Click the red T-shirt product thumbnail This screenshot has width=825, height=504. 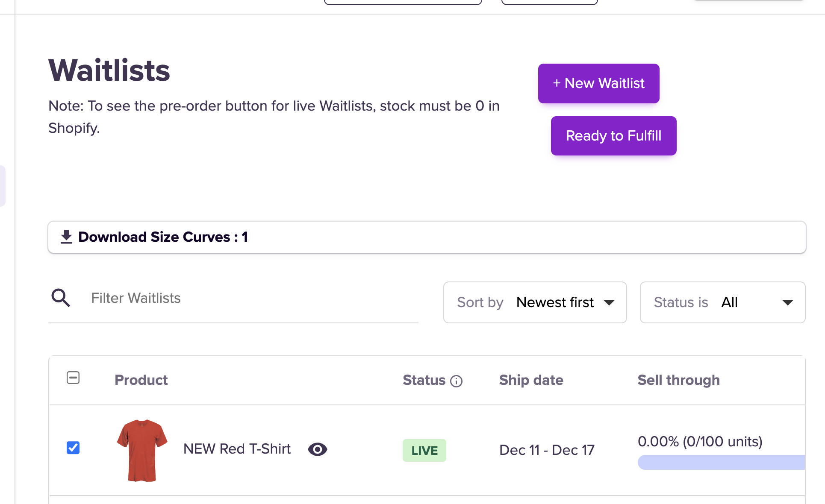point(142,450)
